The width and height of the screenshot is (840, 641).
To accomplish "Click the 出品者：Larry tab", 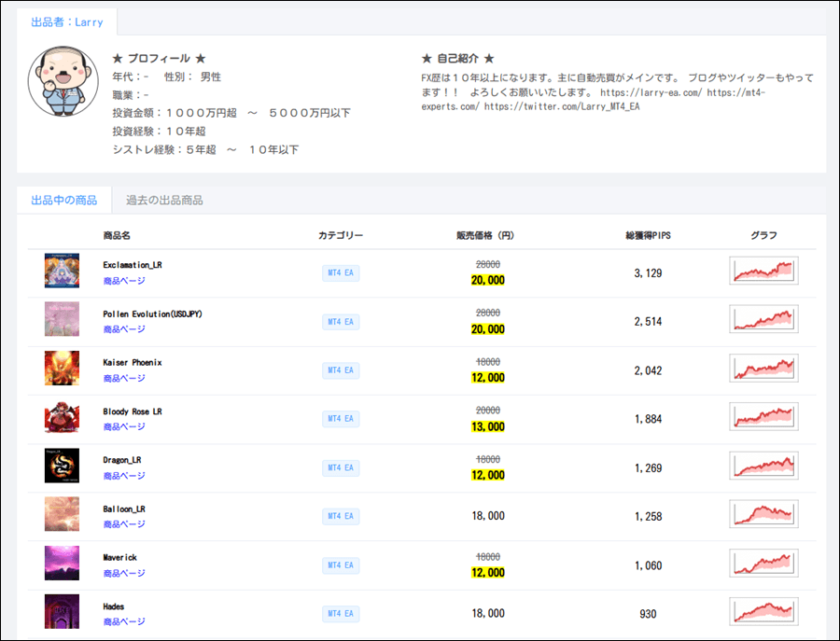I will [66, 22].
